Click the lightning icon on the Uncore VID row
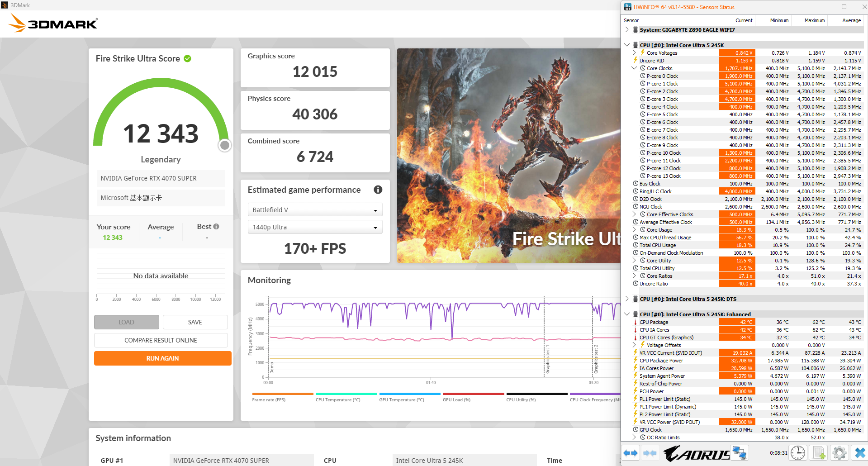This screenshot has width=868, height=466. click(635, 61)
